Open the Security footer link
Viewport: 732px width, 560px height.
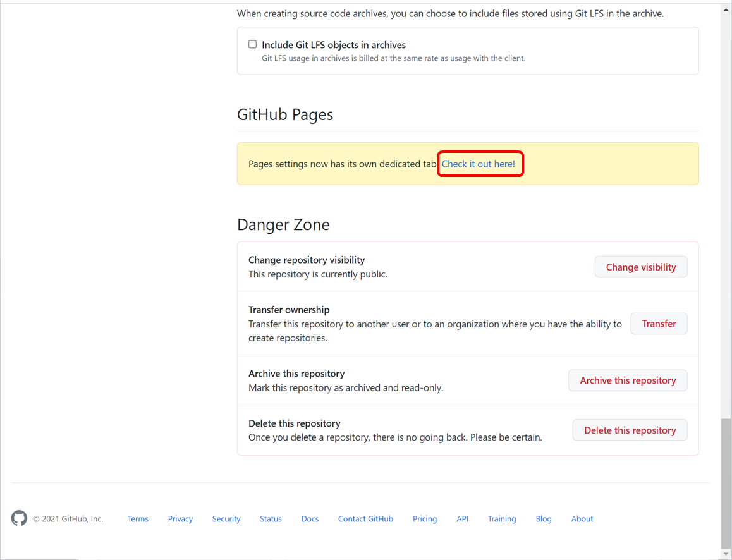pos(226,518)
